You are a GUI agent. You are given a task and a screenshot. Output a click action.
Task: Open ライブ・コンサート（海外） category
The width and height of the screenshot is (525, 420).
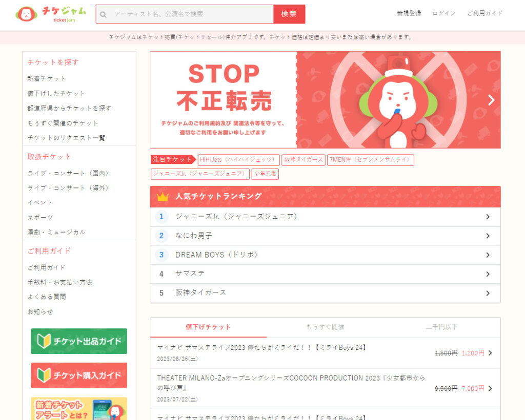point(68,188)
